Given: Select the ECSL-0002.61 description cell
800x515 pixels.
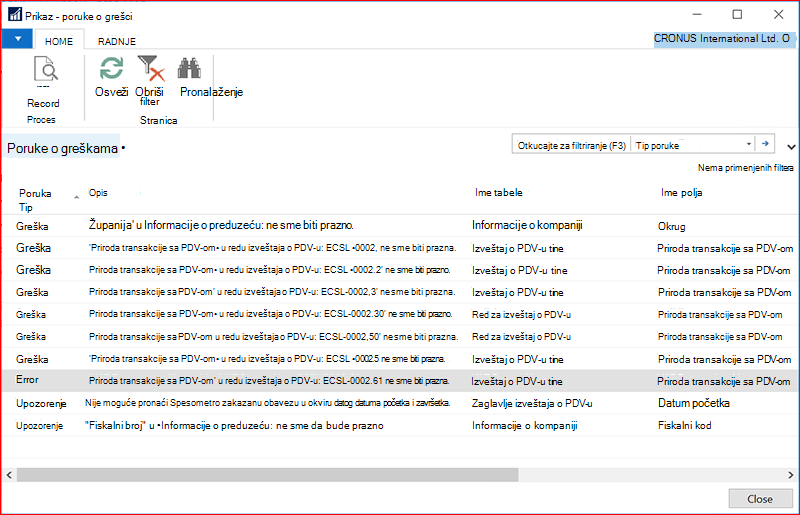Looking at the screenshot, I should click(x=269, y=381).
